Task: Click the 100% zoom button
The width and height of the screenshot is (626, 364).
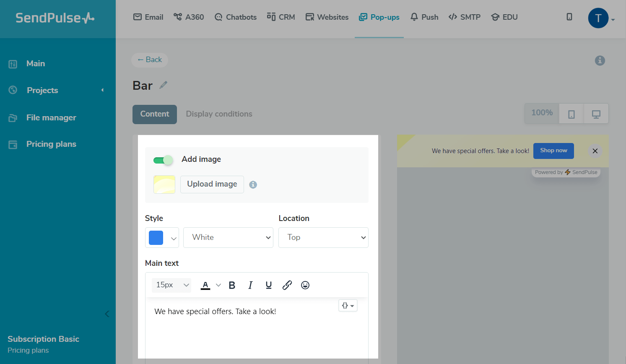Action: point(542,113)
